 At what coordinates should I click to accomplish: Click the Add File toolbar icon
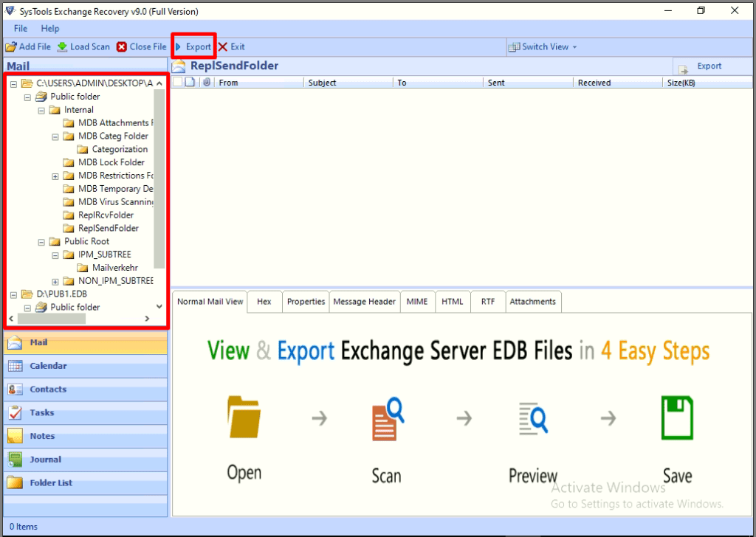11,46
